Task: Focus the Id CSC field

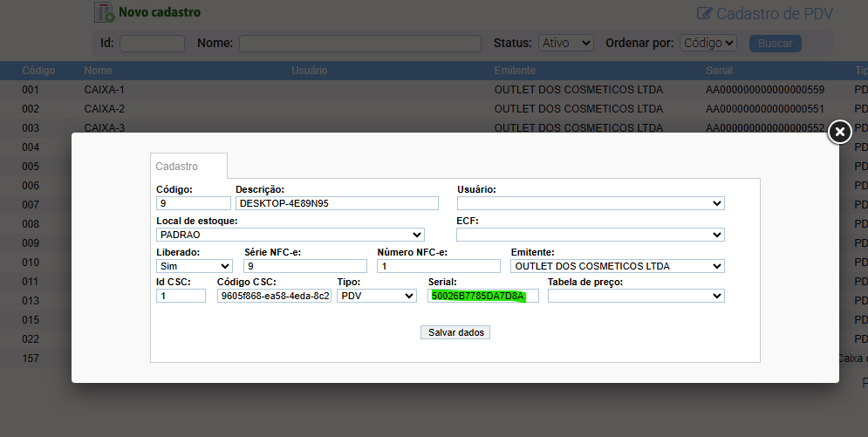Action: pos(181,296)
